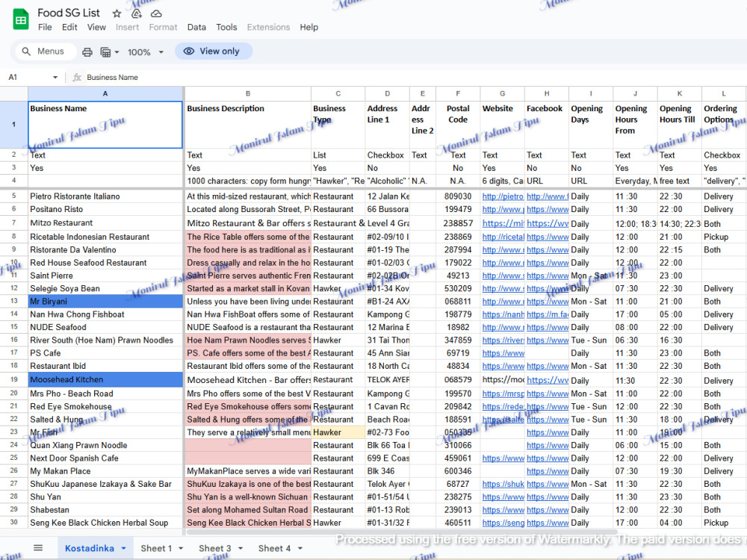Image resolution: width=747 pixels, height=560 pixels.
Task: Open the Sheet 4 tab dropdown arrow
Action: (x=300, y=548)
